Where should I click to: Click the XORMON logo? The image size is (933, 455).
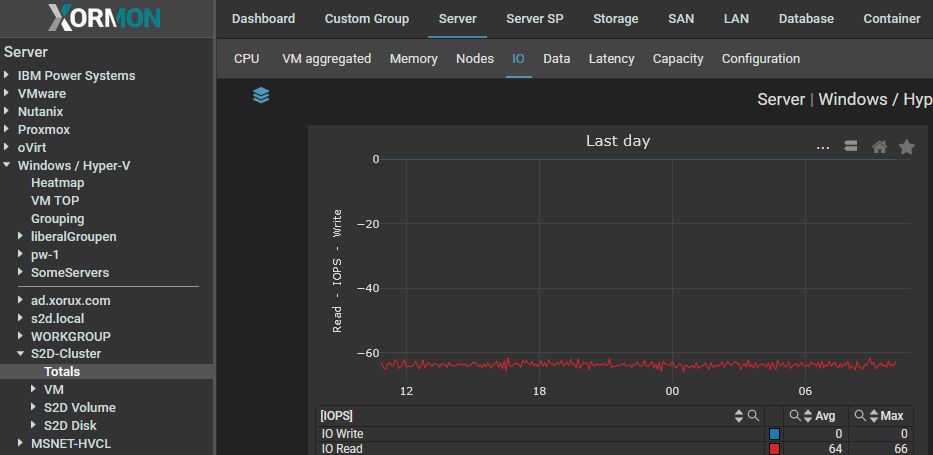(x=105, y=19)
